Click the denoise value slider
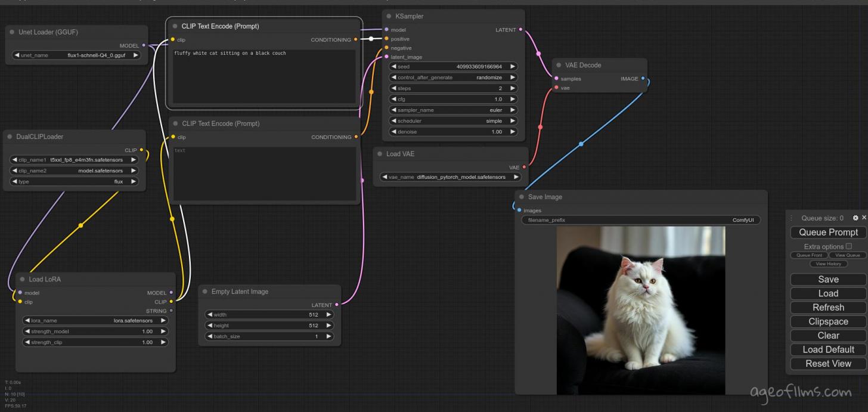The width and height of the screenshot is (868, 412). click(x=454, y=132)
